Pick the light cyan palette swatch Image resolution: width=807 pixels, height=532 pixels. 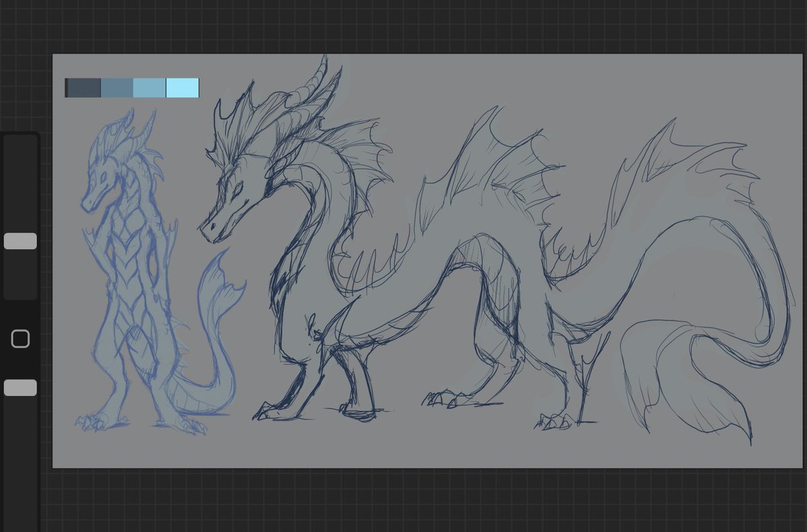(182, 88)
